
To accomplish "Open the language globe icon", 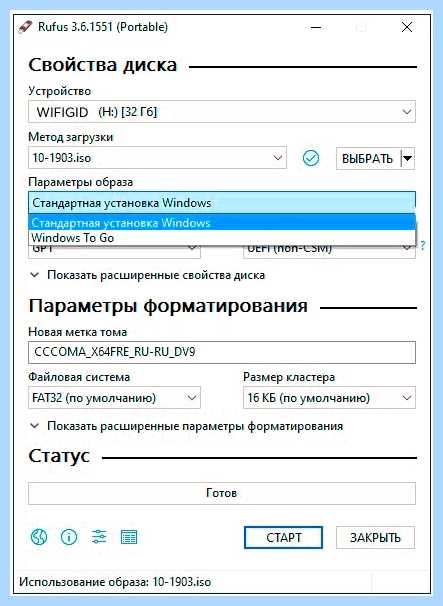I will [39, 537].
